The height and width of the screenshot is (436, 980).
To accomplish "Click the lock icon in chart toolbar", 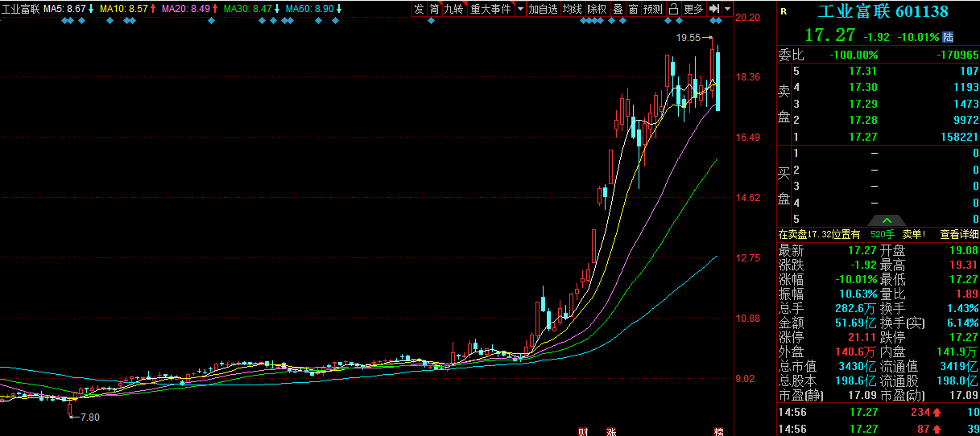I will (672, 9).
